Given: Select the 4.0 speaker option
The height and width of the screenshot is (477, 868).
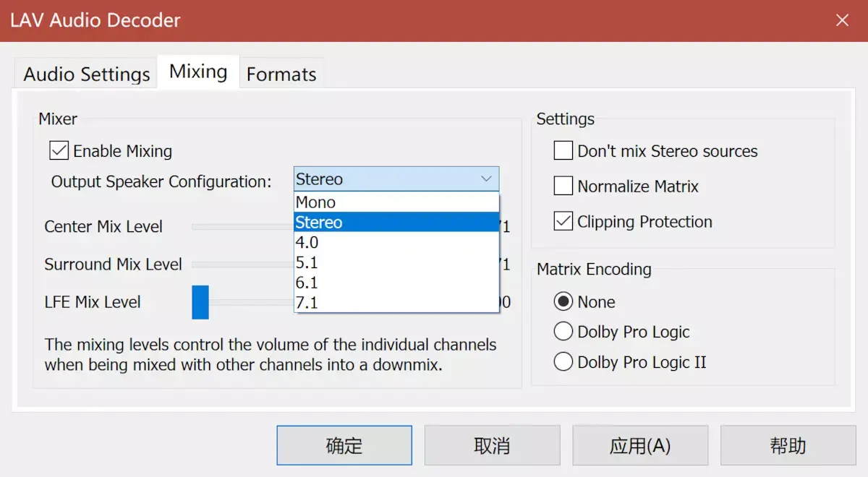Looking at the screenshot, I should pyautogui.click(x=307, y=242).
